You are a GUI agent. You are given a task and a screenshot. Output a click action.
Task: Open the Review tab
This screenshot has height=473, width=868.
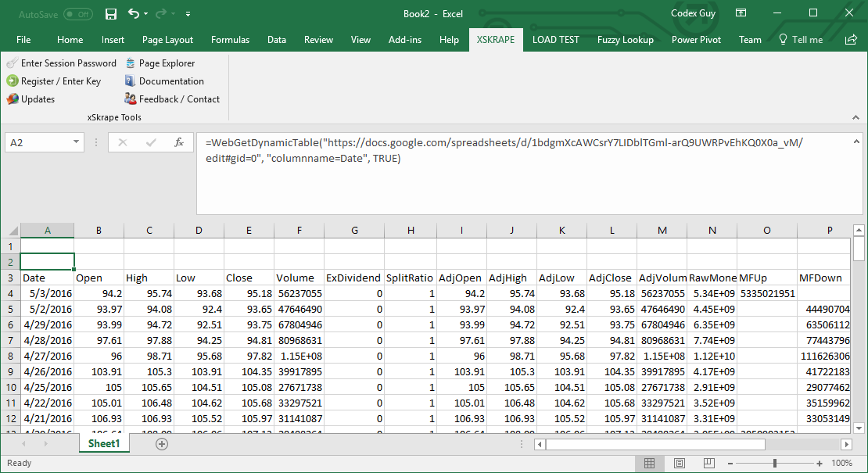coord(318,39)
